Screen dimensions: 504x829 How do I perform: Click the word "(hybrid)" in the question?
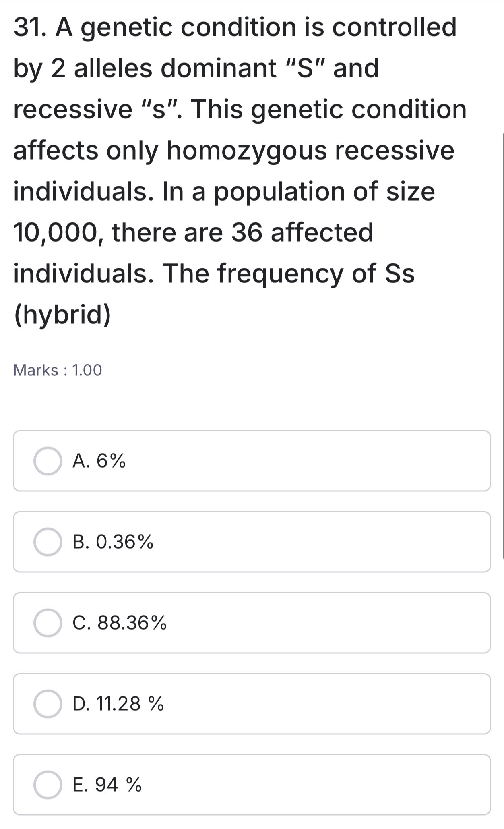(62, 315)
